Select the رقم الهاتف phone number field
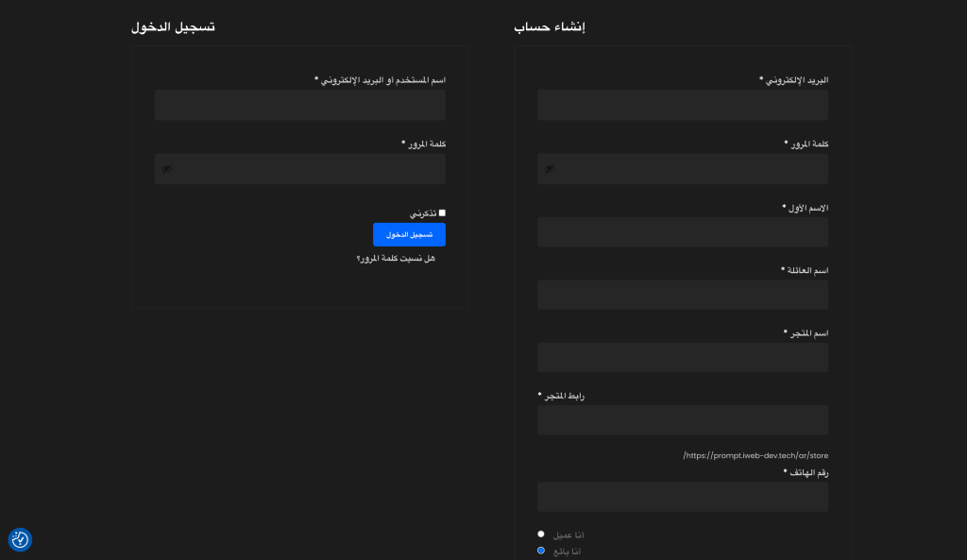This screenshot has width=967, height=560. [683, 497]
